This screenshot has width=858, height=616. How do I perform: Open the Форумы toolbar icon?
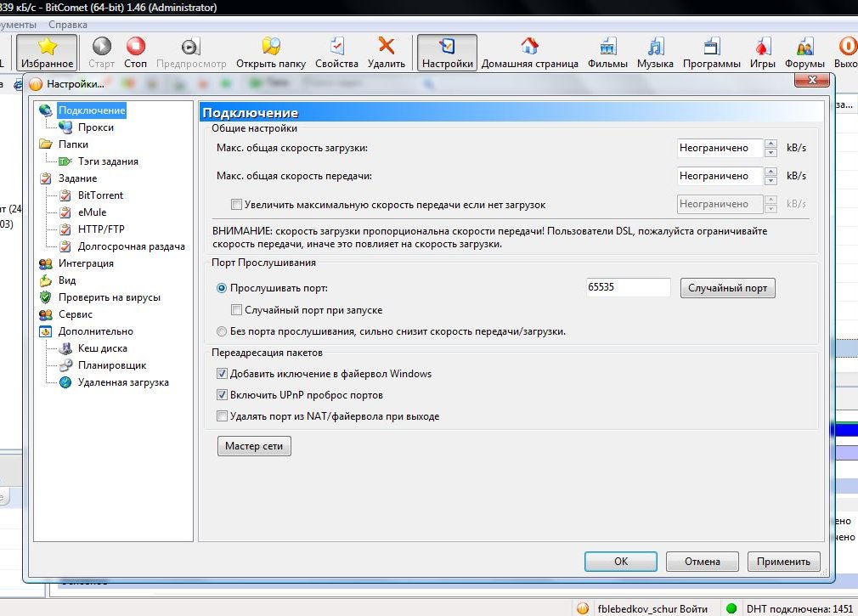pyautogui.click(x=805, y=47)
